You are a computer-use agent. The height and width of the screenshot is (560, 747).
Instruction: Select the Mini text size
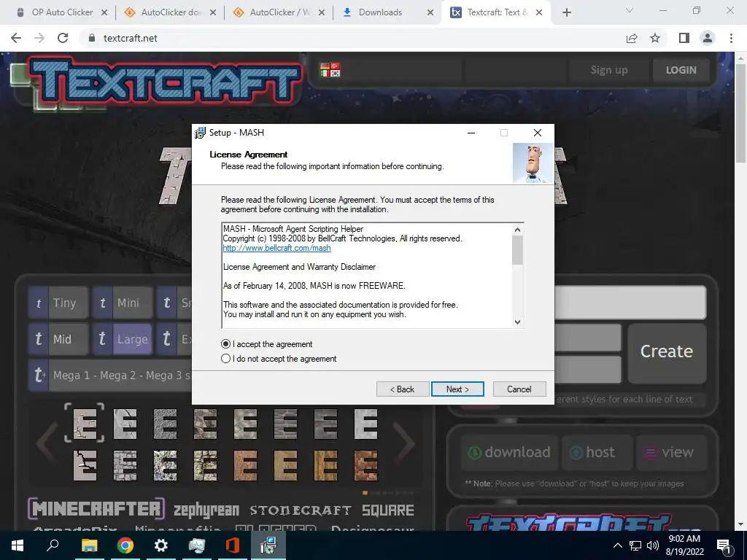click(122, 303)
